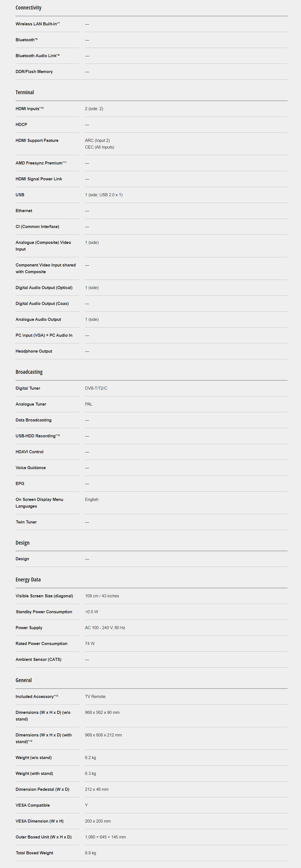Select the Rated Power Consumption label
This screenshot has width=301, height=868.
pos(41,644)
